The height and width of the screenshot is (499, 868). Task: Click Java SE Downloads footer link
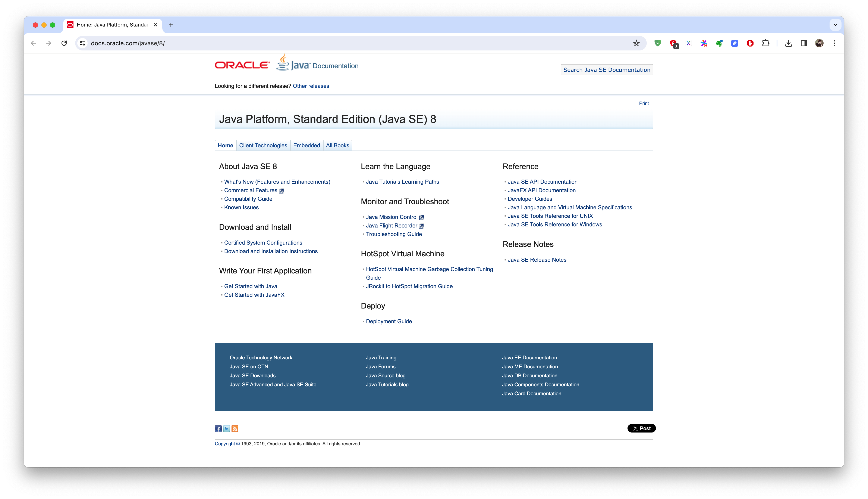coord(253,376)
